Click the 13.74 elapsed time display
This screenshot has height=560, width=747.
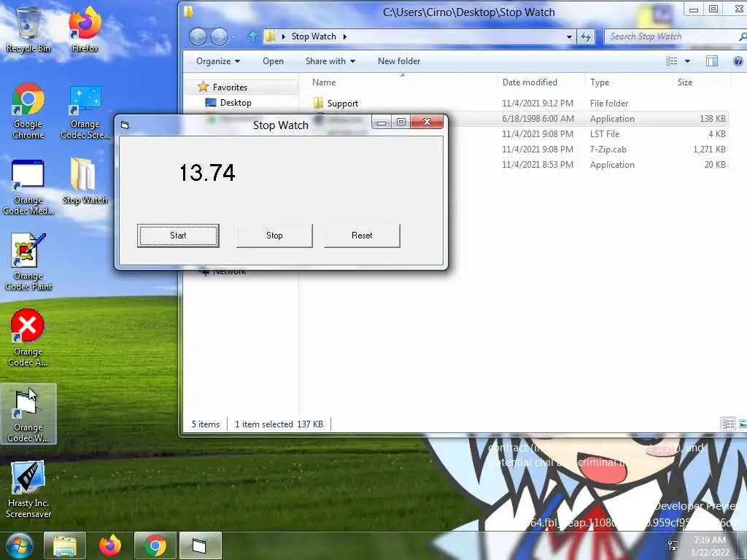coord(207,172)
